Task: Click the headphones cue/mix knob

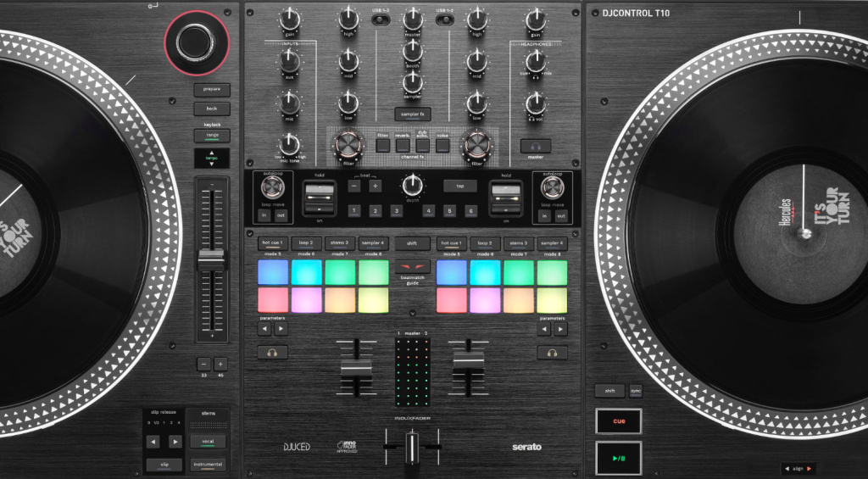Action: pyautogui.click(x=536, y=62)
